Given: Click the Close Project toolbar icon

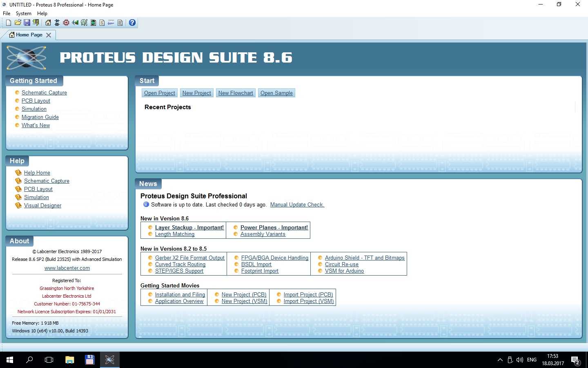Looking at the screenshot, I should 36,23.
